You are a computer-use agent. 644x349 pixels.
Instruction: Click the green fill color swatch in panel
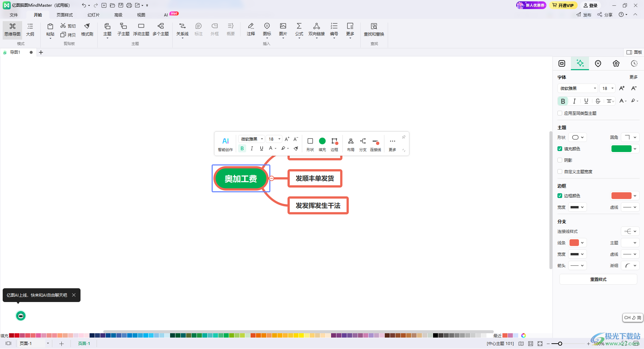tap(621, 149)
